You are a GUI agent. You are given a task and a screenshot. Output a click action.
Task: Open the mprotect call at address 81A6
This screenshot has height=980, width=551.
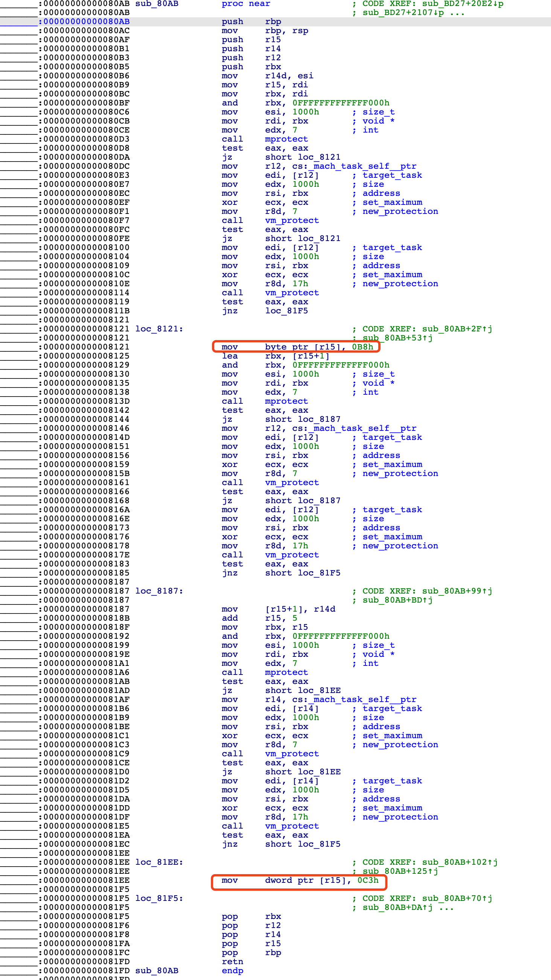click(286, 673)
